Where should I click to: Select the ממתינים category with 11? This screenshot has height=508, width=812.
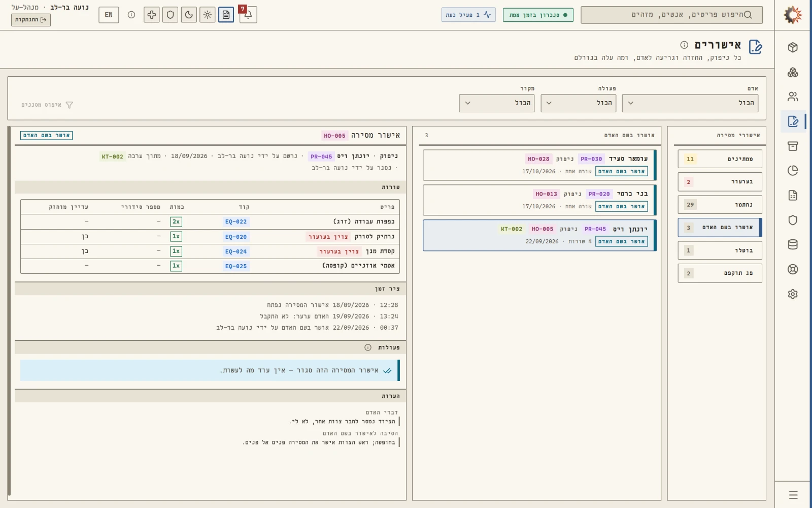(x=720, y=159)
